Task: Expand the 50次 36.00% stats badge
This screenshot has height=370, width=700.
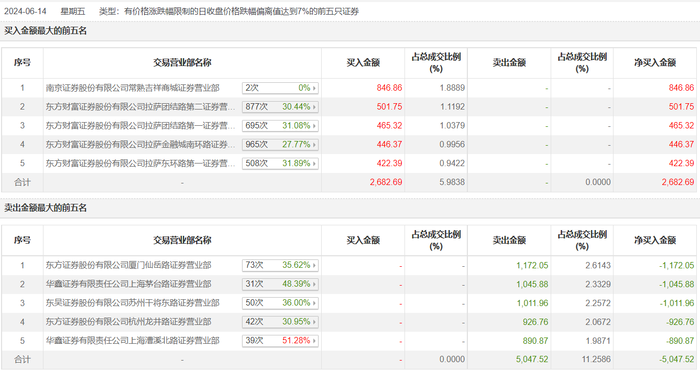Action: coord(280,303)
